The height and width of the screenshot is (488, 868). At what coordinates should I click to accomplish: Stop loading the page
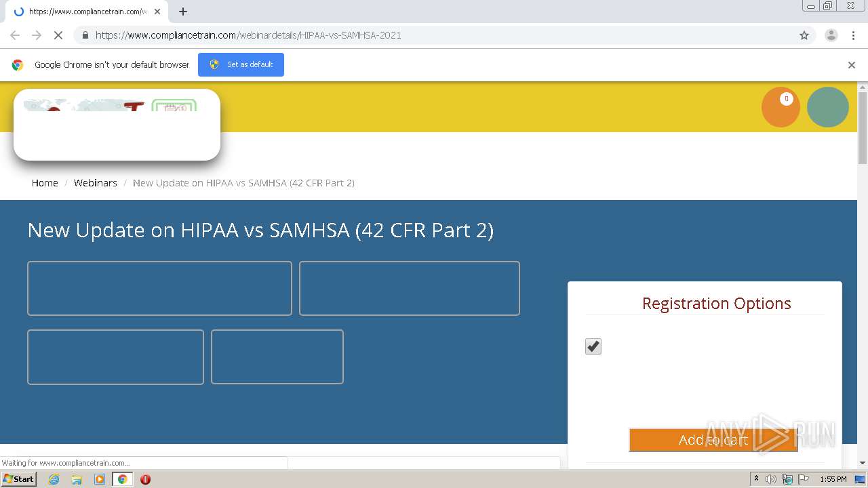coord(58,35)
